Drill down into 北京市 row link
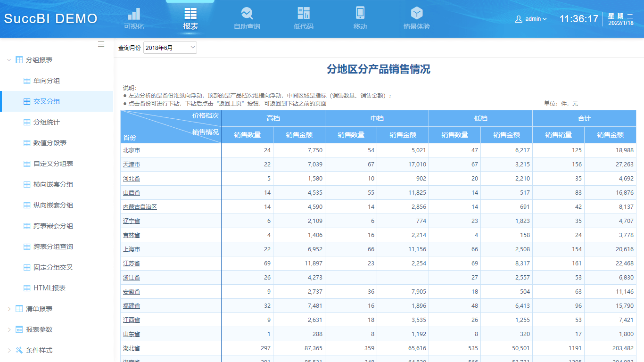The image size is (644, 362). pyautogui.click(x=132, y=150)
